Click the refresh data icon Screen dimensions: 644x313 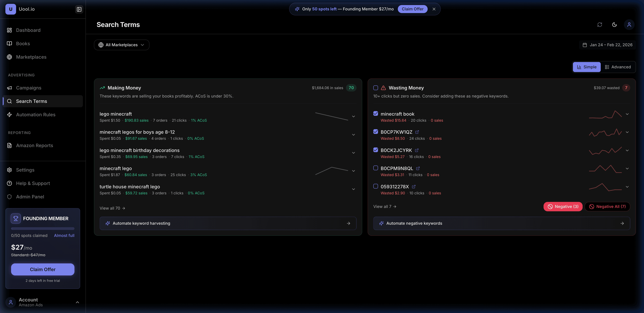(600, 24)
